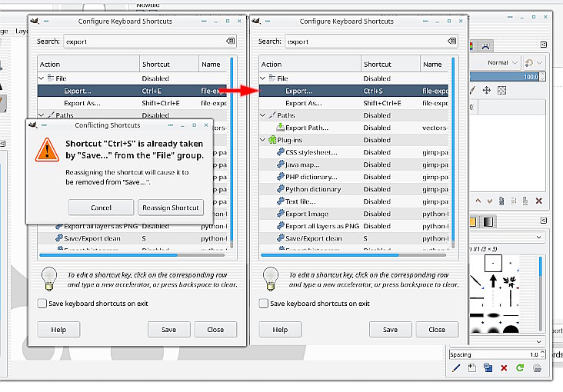Select PHP dictionary... row
Image resolution: width=563 pixels, height=392 pixels.
pyautogui.click(x=354, y=177)
